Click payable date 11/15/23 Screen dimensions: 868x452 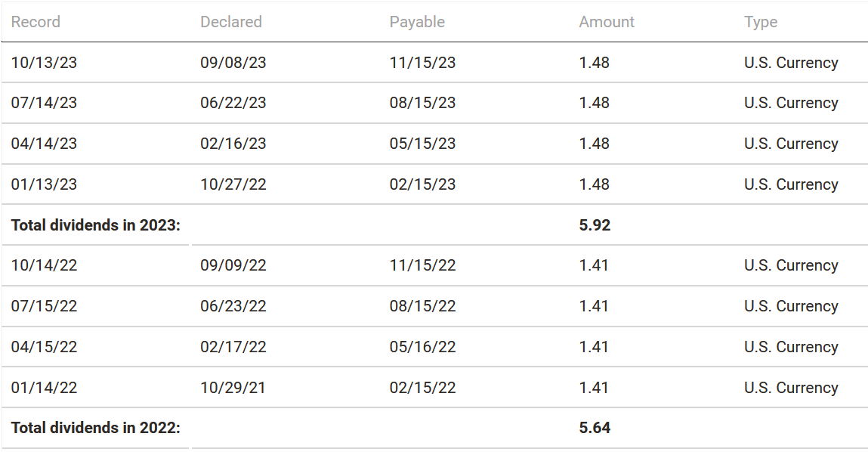pyautogui.click(x=422, y=63)
